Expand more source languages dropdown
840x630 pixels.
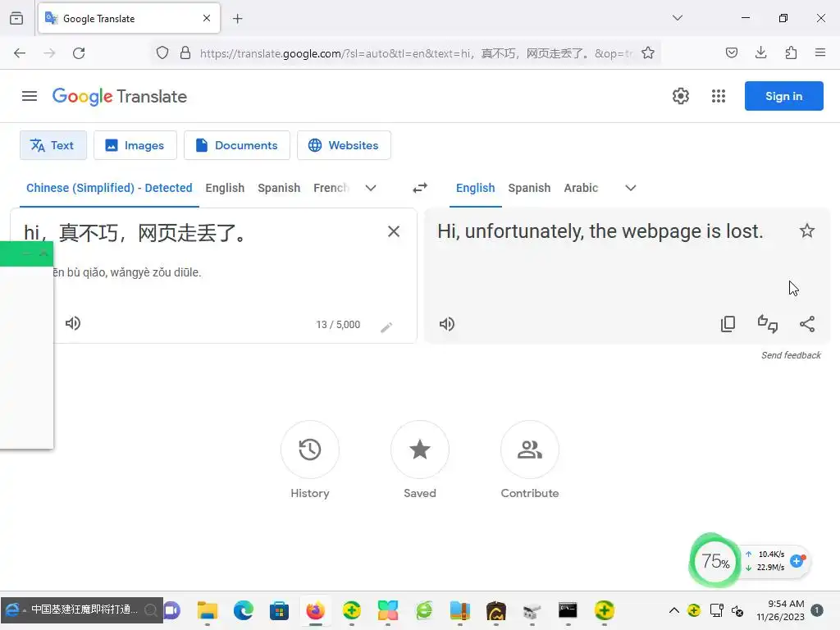(371, 188)
